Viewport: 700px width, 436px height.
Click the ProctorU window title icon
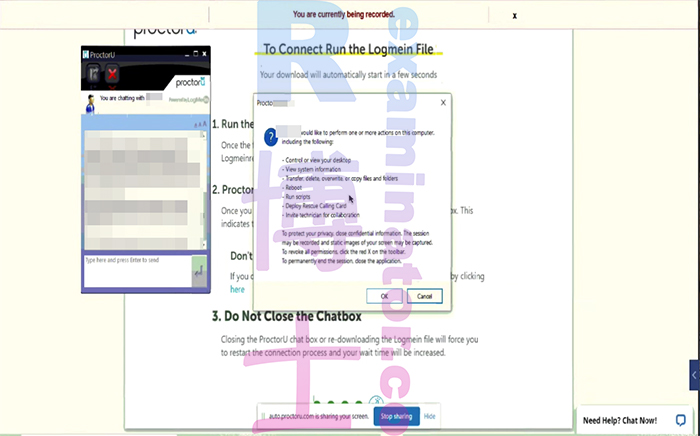click(x=85, y=54)
